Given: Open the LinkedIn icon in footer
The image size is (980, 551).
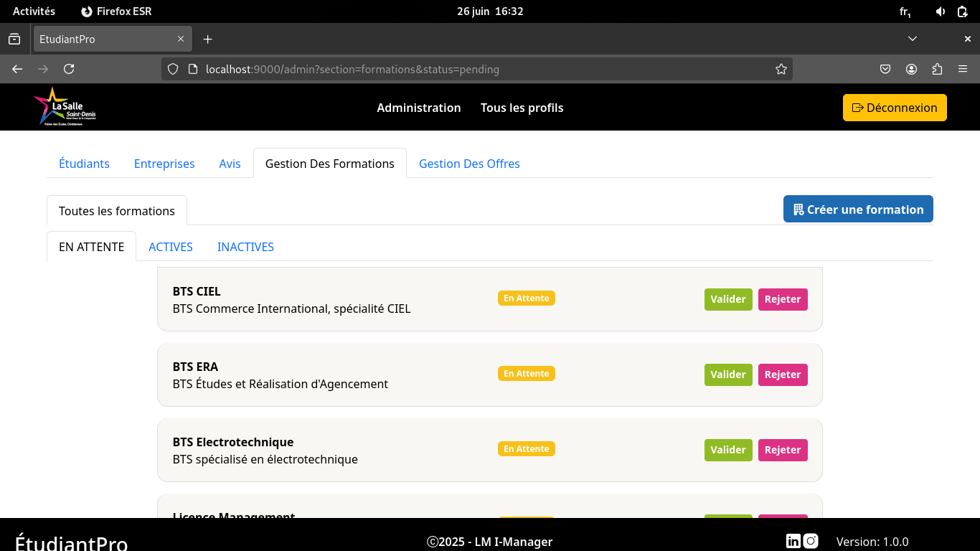Looking at the screenshot, I should pyautogui.click(x=793, y=541).
